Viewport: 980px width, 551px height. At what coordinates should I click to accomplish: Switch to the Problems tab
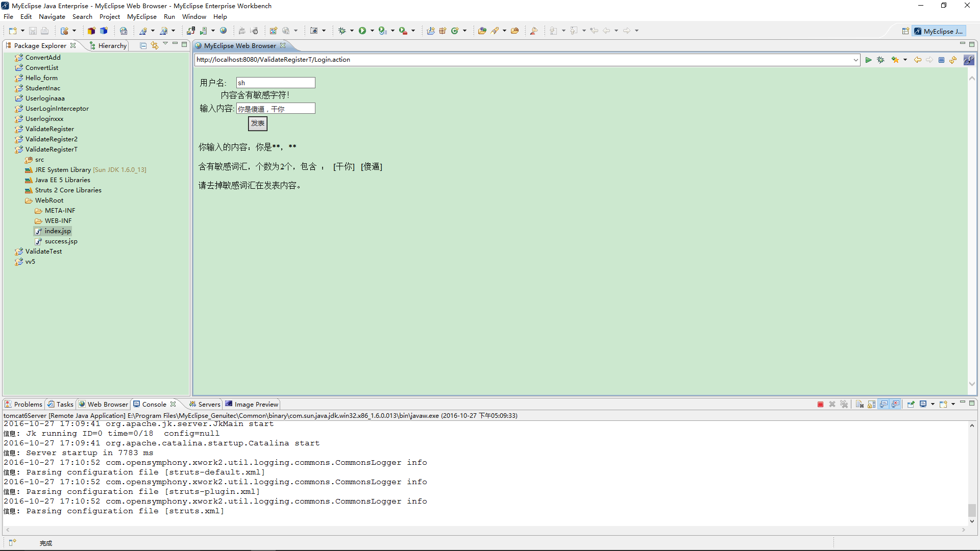(23, 405)
